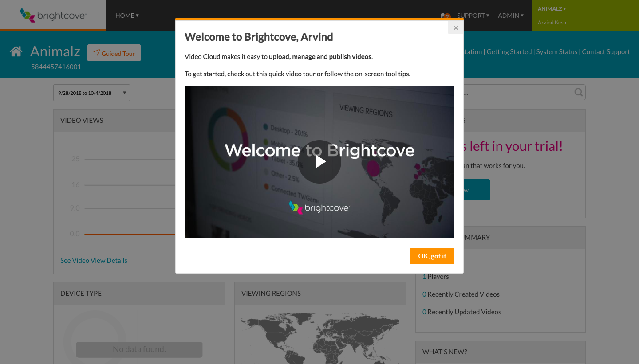Viewport: 639px width, 364px height.
Task: Open See Video View Details
Action: [x=94, y=260]
